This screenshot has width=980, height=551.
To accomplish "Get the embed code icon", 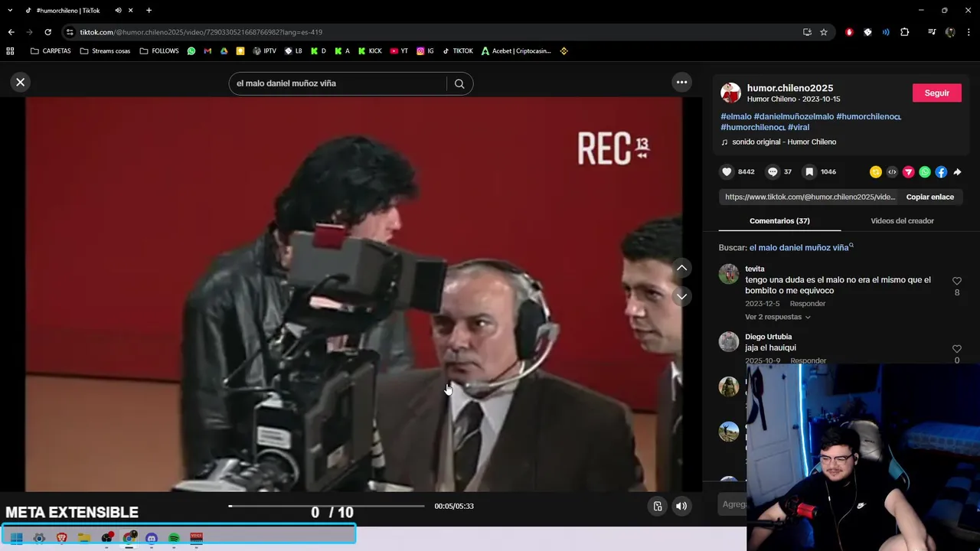I will click(x=892, y=172).
